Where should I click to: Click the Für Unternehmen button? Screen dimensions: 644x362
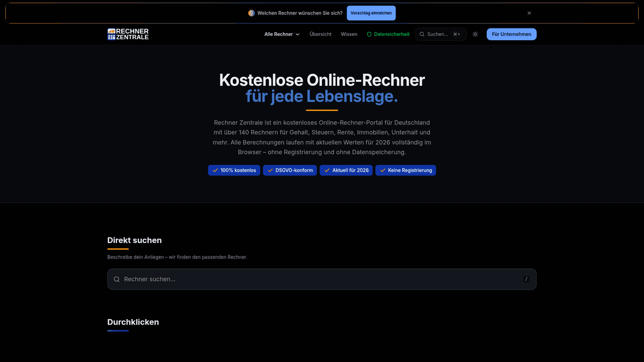(511, 34)
